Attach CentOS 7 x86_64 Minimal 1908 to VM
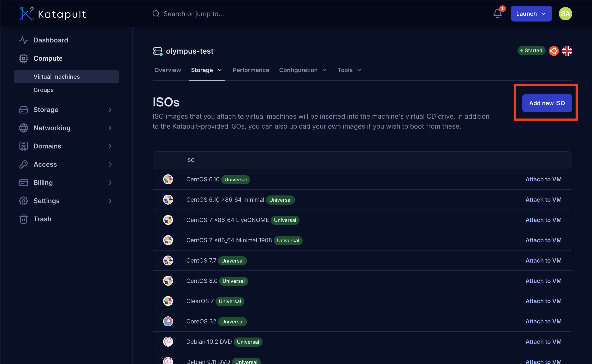 click(543, 240)
